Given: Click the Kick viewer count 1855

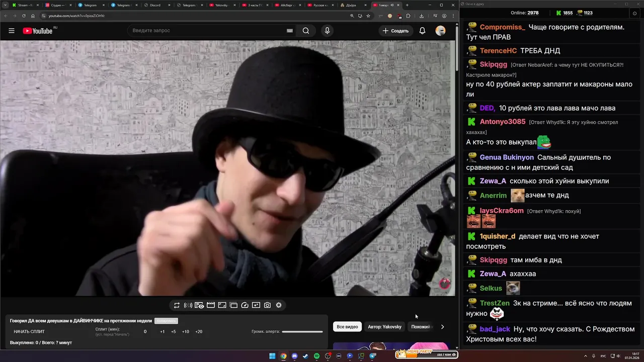Looking at the screenshot, I should 563,13.
